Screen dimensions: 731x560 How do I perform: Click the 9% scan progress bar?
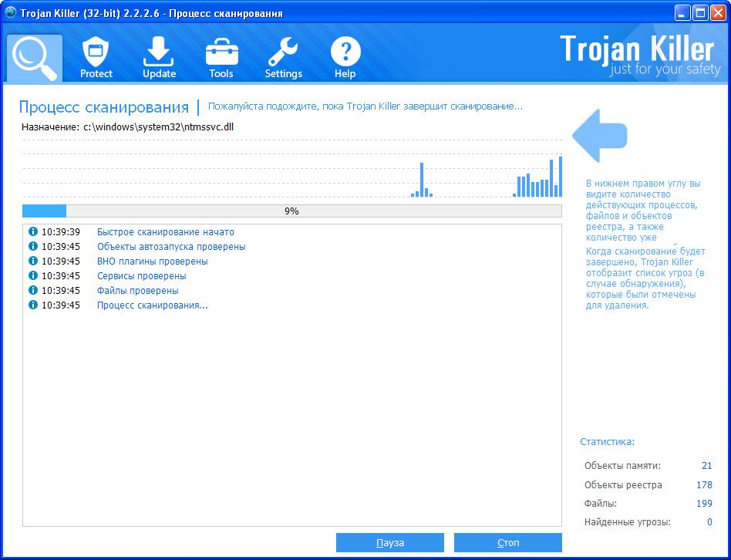pos(291,211)
